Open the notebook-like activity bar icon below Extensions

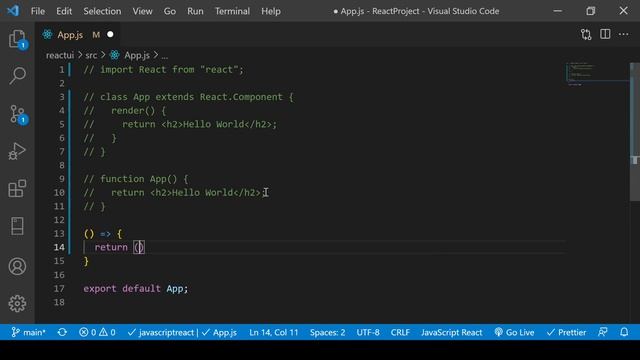[x=18, y=226]
